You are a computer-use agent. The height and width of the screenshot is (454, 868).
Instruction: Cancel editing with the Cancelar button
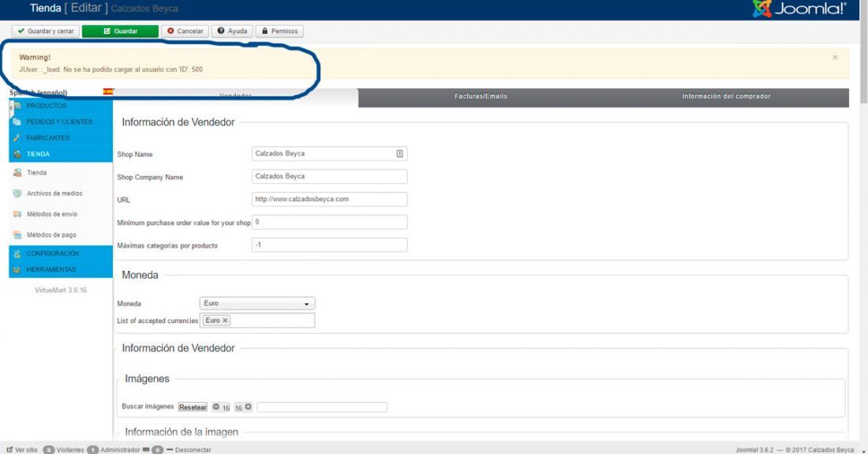click(185, 31)
